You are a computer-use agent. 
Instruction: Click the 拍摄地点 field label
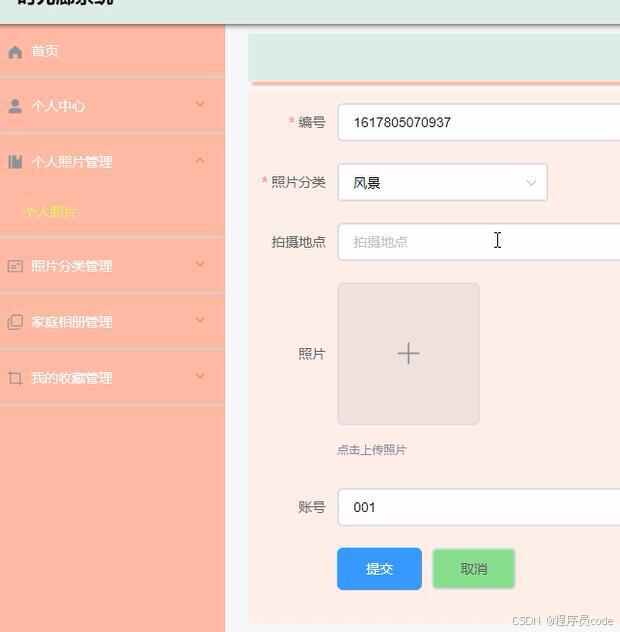pyautogui.click(x=298, y=242)
